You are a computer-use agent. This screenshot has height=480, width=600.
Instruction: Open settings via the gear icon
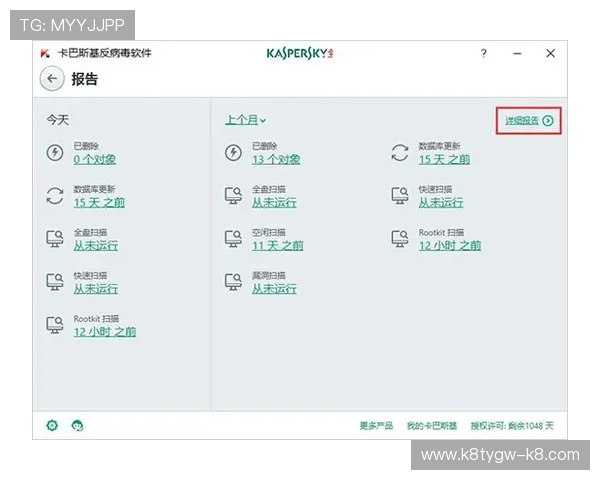tap(52, 425)
